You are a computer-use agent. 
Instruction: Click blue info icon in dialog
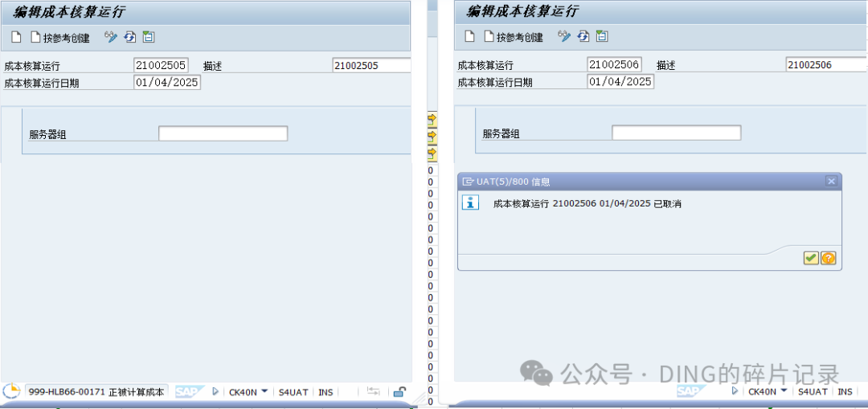pyautogui.click(x=470, y=203)
